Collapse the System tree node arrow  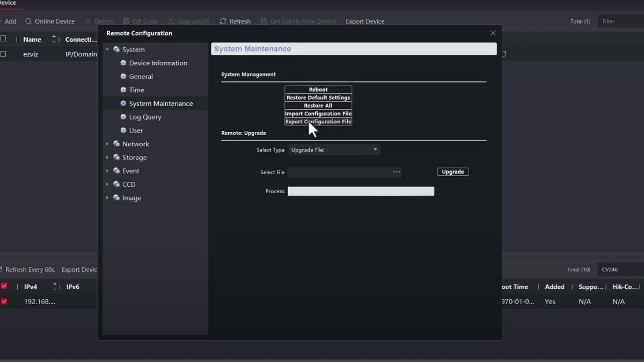click(x=107, y=50)
